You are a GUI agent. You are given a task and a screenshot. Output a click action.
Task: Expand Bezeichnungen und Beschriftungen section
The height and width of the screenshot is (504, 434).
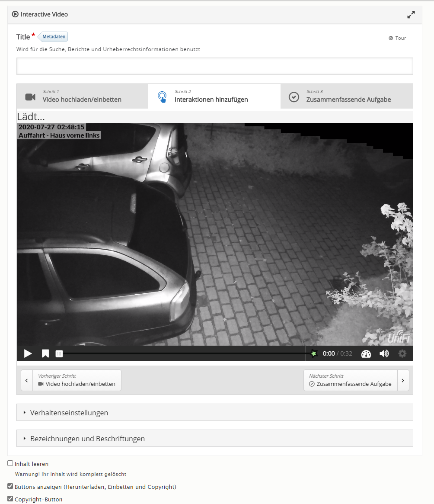point(214,438)
